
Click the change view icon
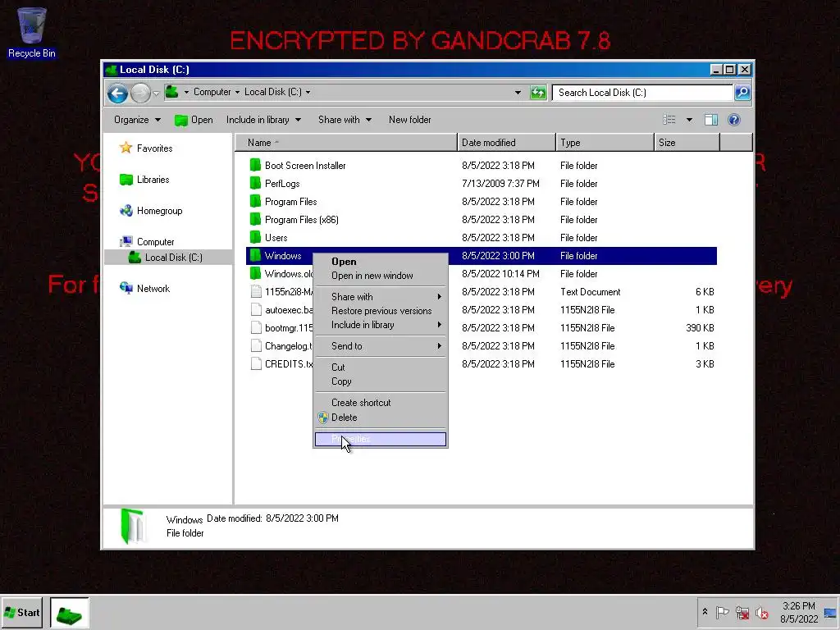pos(669,120)
